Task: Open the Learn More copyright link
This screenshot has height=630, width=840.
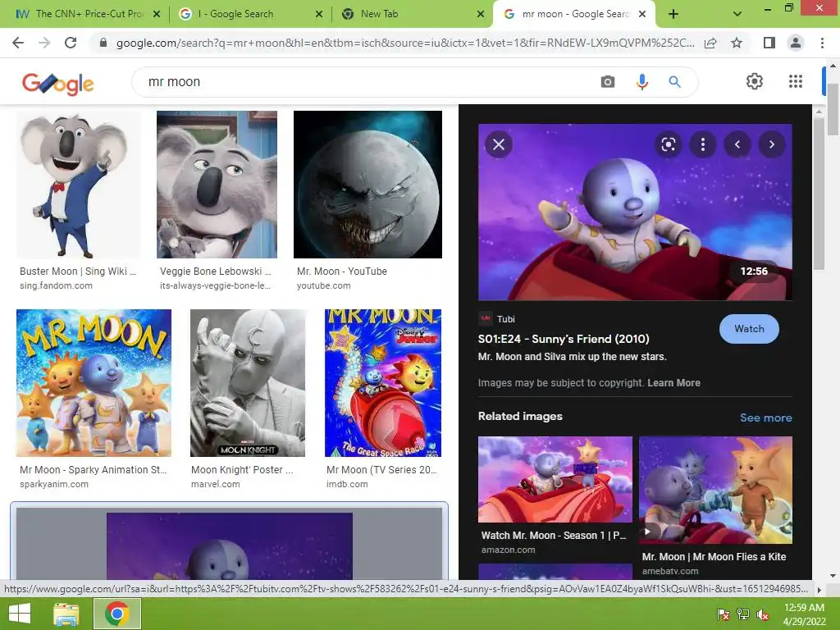Action: click(673, 383)
